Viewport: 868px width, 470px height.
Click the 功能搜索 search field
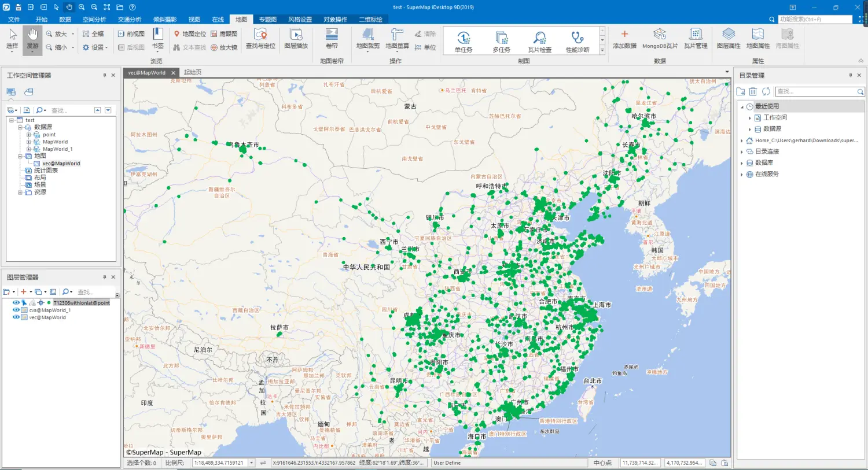[x=815, y=19]
